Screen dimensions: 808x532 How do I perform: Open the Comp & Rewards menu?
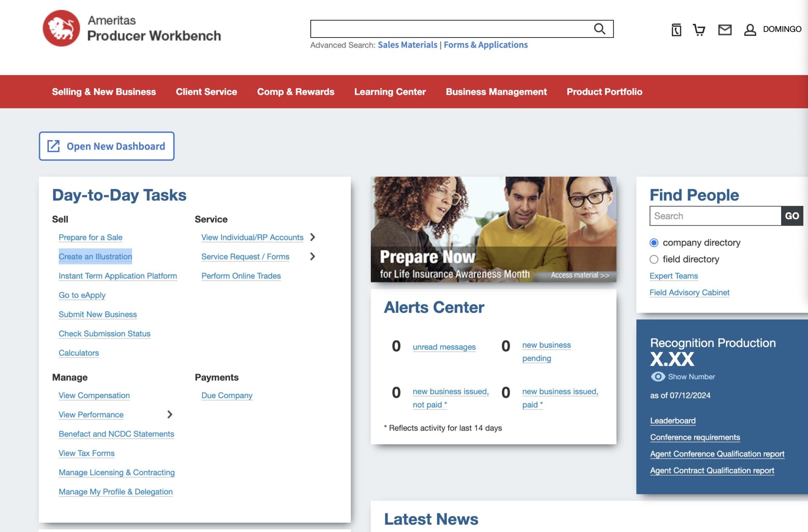pos(296,92)
